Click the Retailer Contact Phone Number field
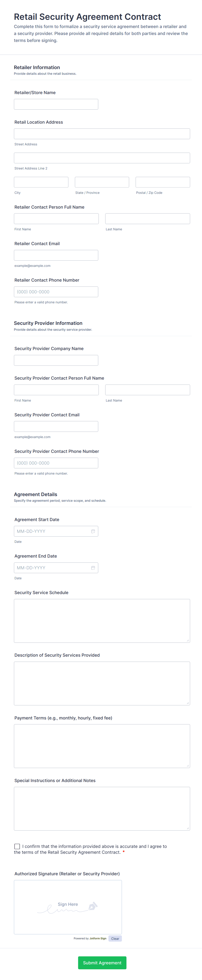The height and width of the screenshot is (980, 202). click(x=56, y=292)
